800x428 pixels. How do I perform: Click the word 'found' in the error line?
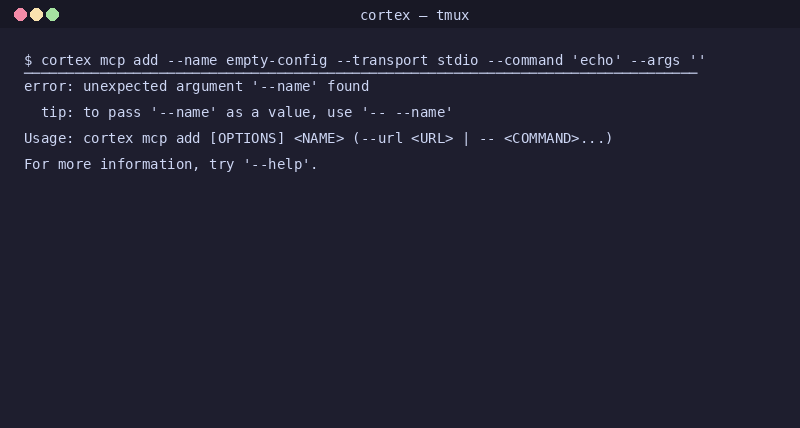click(x=348, y=86)
